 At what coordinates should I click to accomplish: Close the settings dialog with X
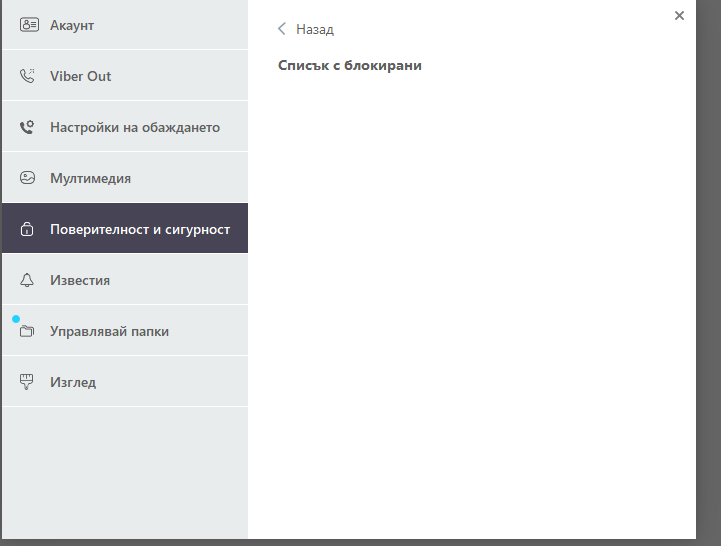tap(679, 15)
